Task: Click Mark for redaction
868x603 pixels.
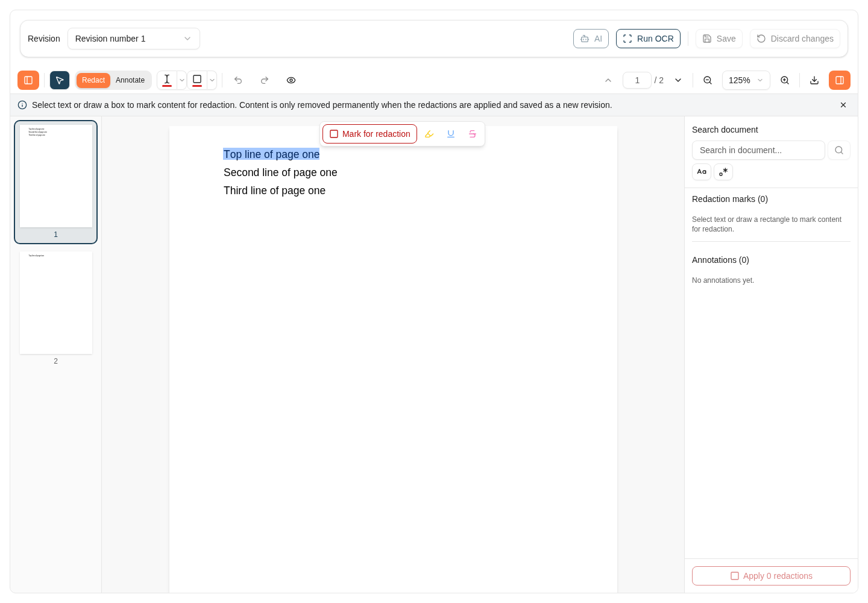Action: (x=370, y=134)
